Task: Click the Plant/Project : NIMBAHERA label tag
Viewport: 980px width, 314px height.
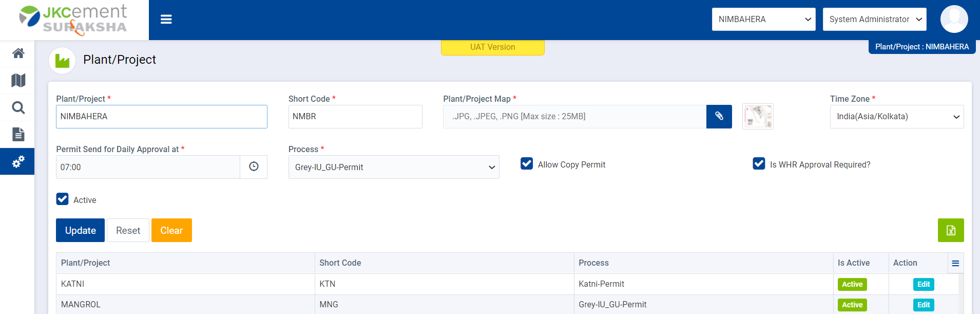Action: pos(922,47)
